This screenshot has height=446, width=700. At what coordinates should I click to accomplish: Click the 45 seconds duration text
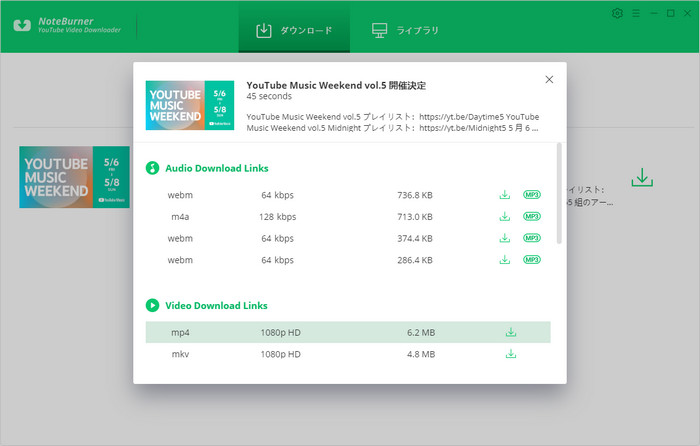269,96
